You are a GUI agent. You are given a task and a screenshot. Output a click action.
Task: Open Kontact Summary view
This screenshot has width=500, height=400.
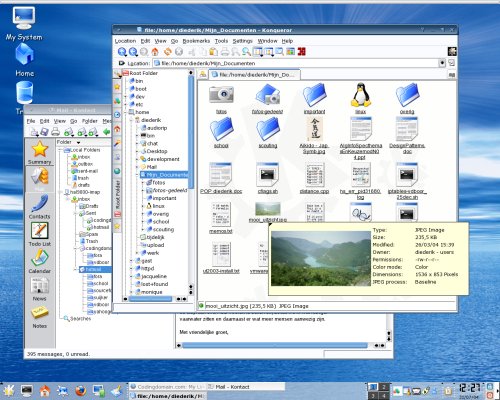coord(40,152)
